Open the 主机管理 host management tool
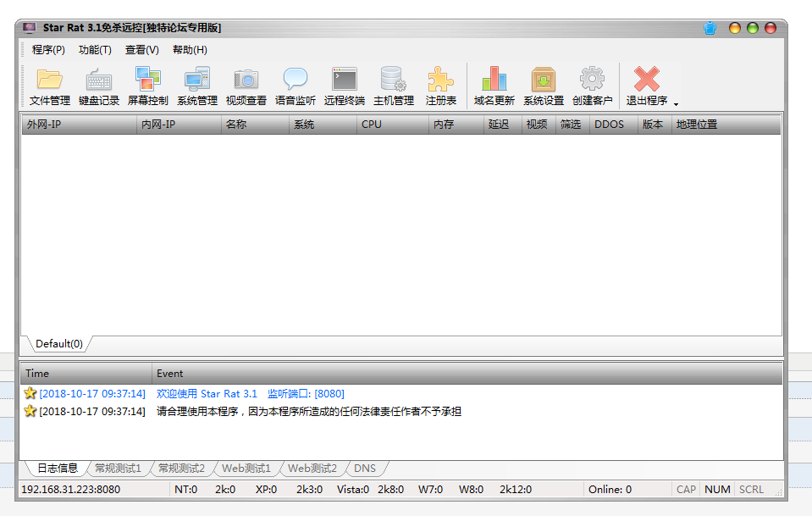This screenshot has height=516, width=812. point(394,86)
